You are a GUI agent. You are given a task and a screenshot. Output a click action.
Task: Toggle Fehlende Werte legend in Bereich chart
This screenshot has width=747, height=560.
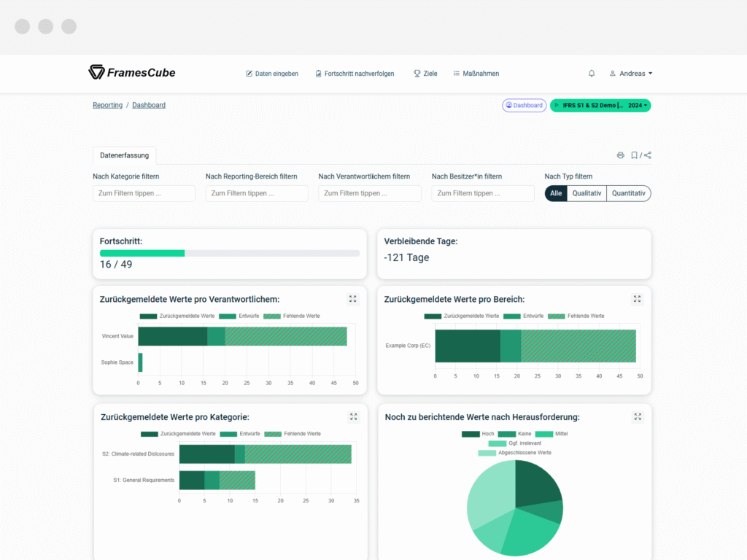click(576, 316)
